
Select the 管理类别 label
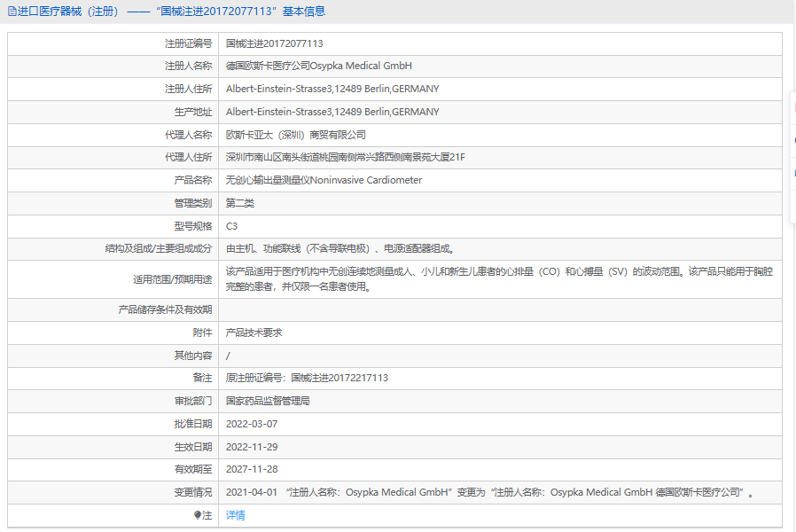[x=193, y=204]
